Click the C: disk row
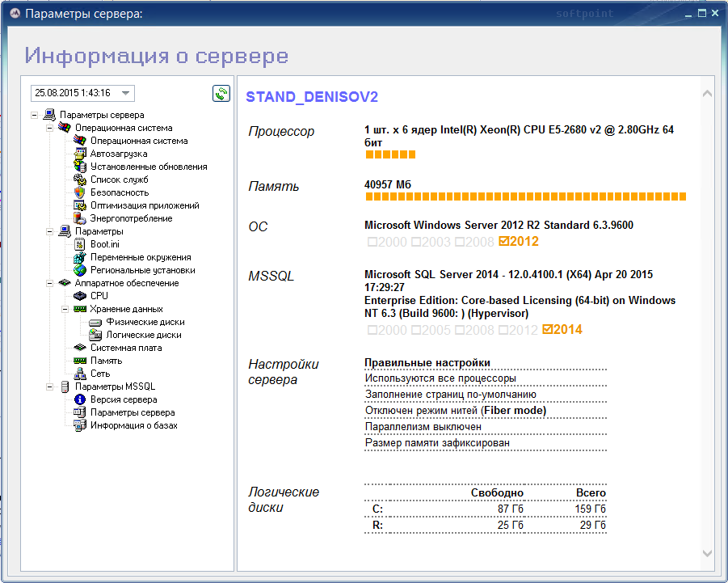The height and width of the screenshot is (583, 728). 485,509
